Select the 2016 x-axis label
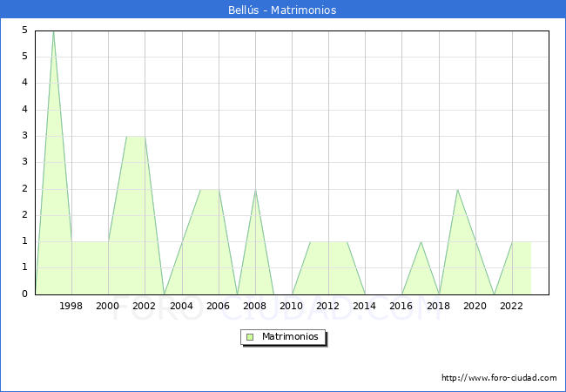Viewport: 566px width, 392px height. point(401,306)
